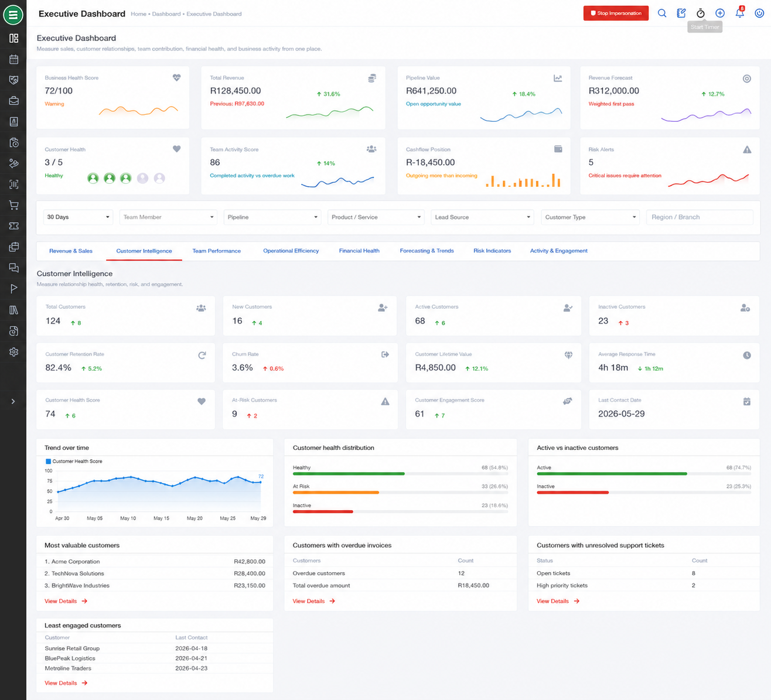Click the Pipeline Value chart icon

558,78
